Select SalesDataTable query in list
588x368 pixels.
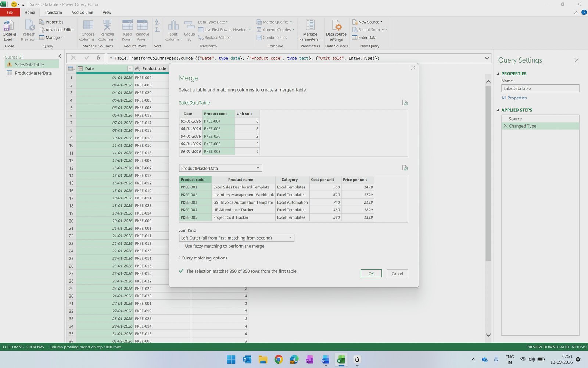pyautogui.click(x=32, y=64)
